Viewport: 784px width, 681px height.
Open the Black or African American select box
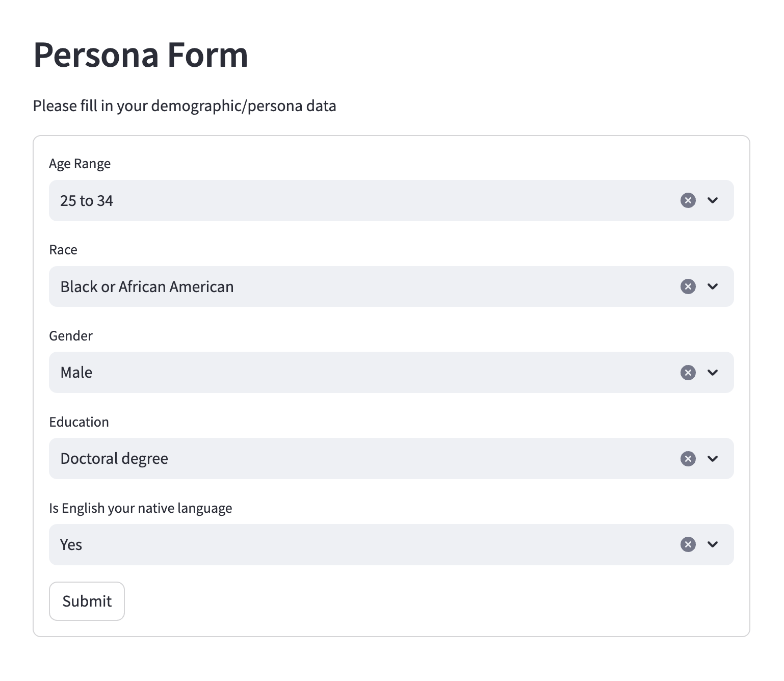391,286
